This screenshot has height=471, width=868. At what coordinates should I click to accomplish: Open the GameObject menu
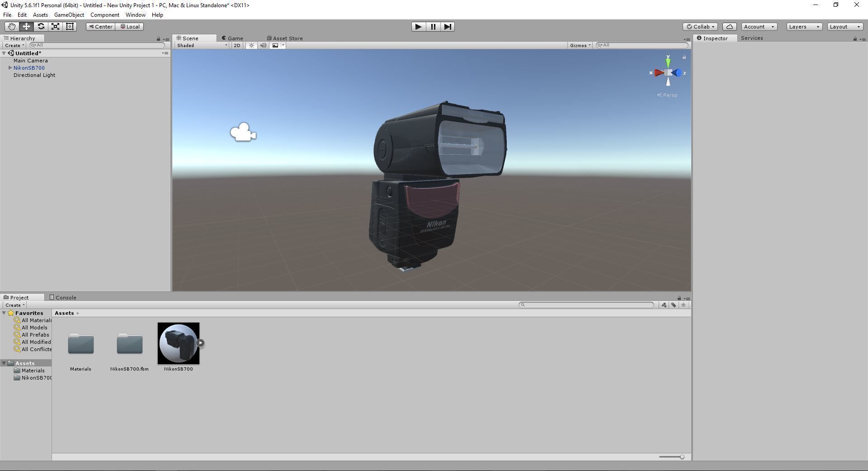pyautogui.click(x=69, y=15)
